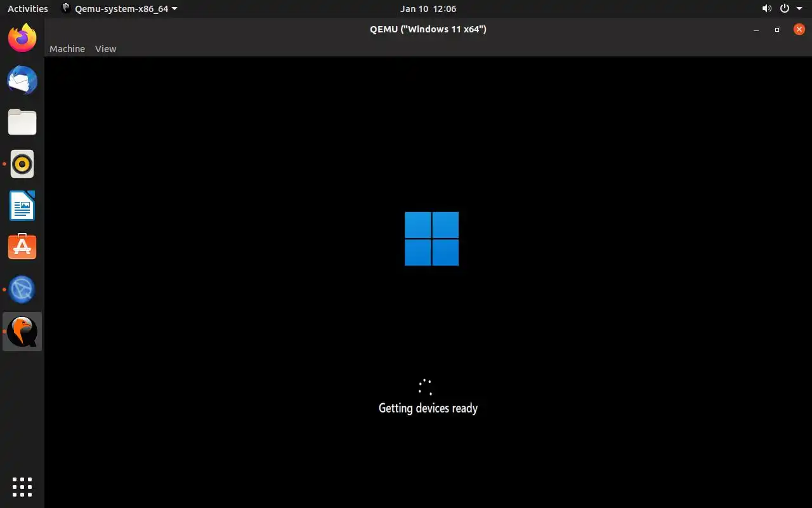Open the clock showing Jan 10 12:06
Image resolution: width=812 pixels, height=508 pixels.
pyautogui.click(x=428, y=9)
